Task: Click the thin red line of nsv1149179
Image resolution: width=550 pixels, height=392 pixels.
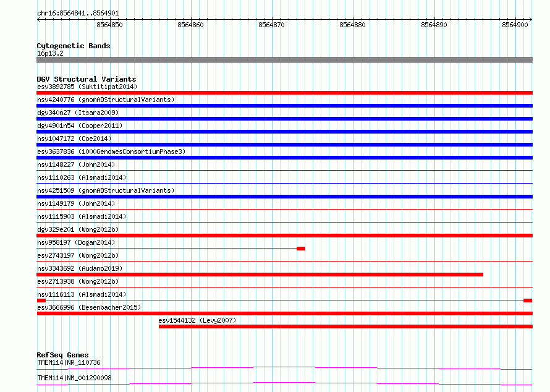Action: tap(284, 210)
